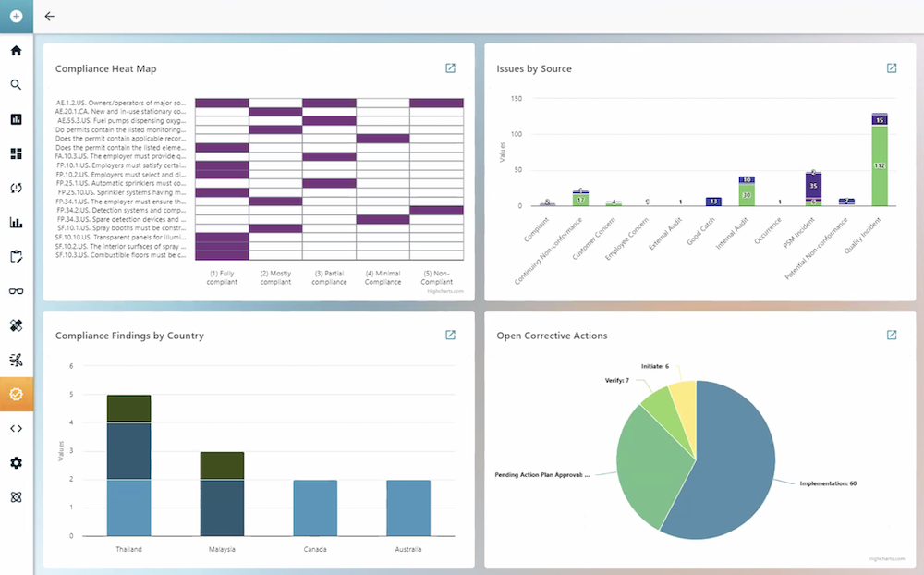The height and width of the screenshot is (575, 924).
Task: Click the 'Issues by Source' title
Action: click(534, 68)
